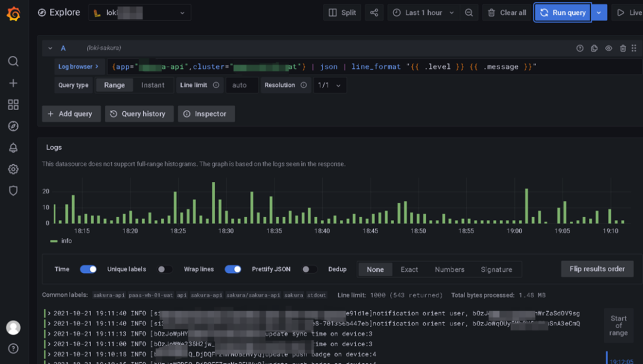Select the Instant query type

(x=152, y=85)
